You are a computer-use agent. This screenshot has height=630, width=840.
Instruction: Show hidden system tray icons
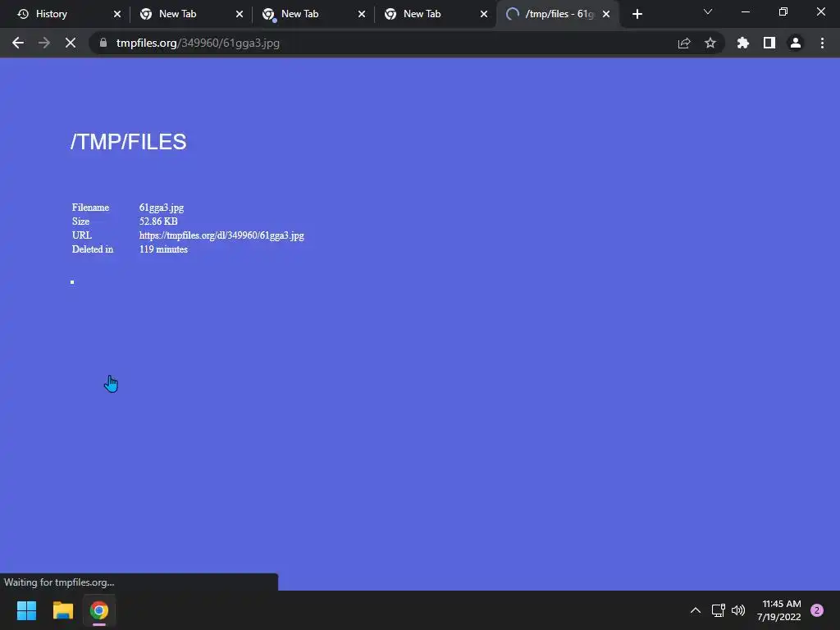[696, 610]
